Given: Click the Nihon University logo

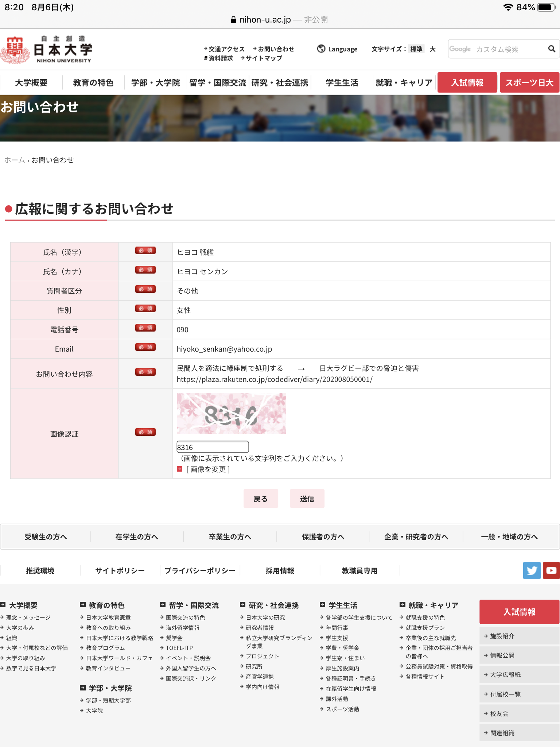Looking at the screenshot, I should [x=47, y=50].
